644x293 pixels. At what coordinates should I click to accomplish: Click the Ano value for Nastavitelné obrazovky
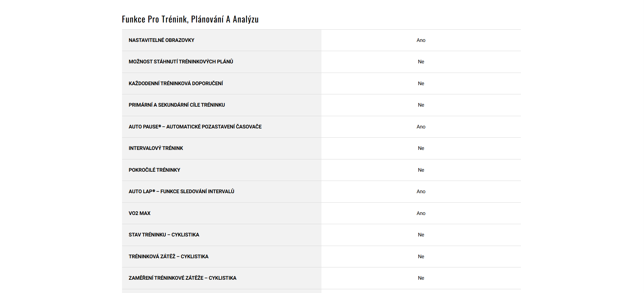pyautogui.click(x=421, y=40)
